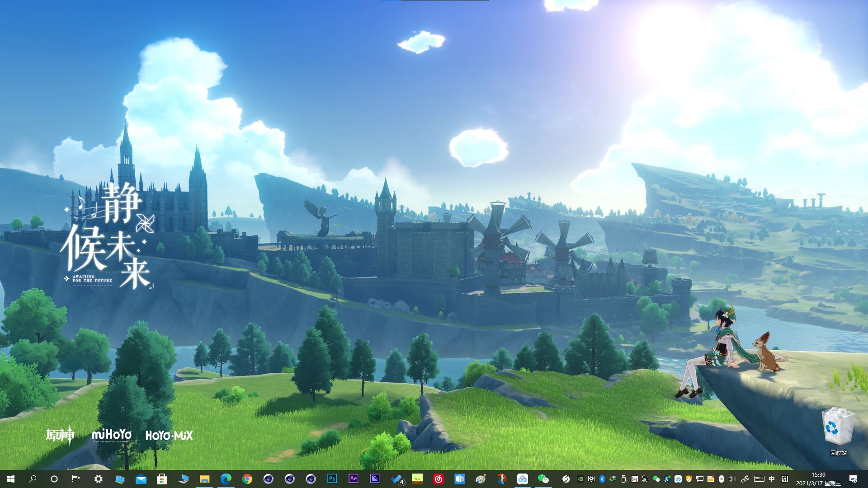Viewport: 868px width, 488px height.
Task: Open NVIDIA tray icon
Action: point(580,479)
